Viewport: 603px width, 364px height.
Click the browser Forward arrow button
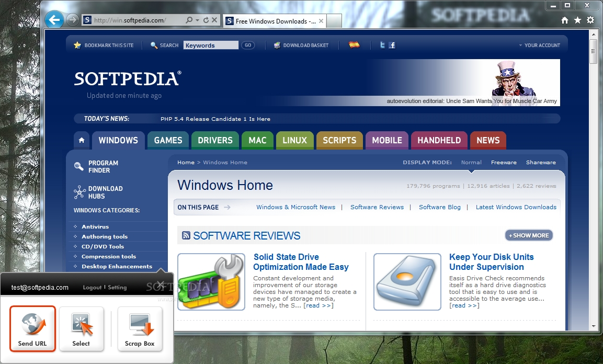(72, 19)
